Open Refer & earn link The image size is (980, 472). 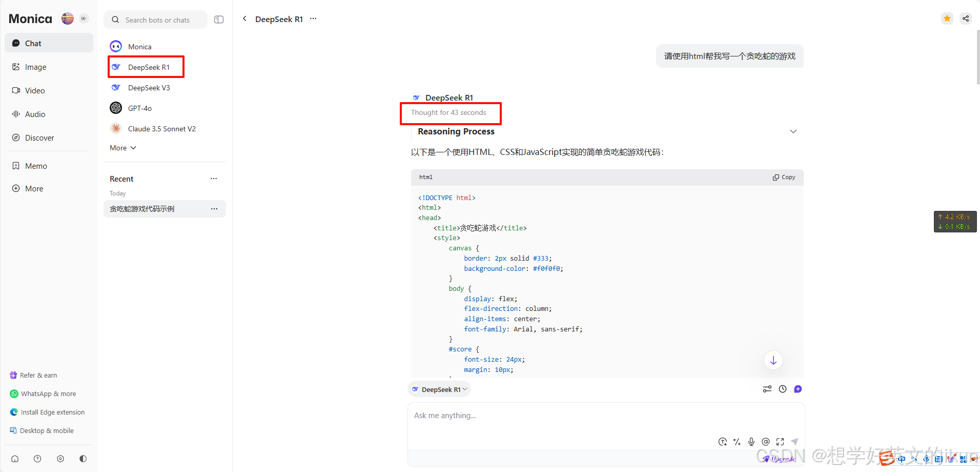[x=34, y=375]
